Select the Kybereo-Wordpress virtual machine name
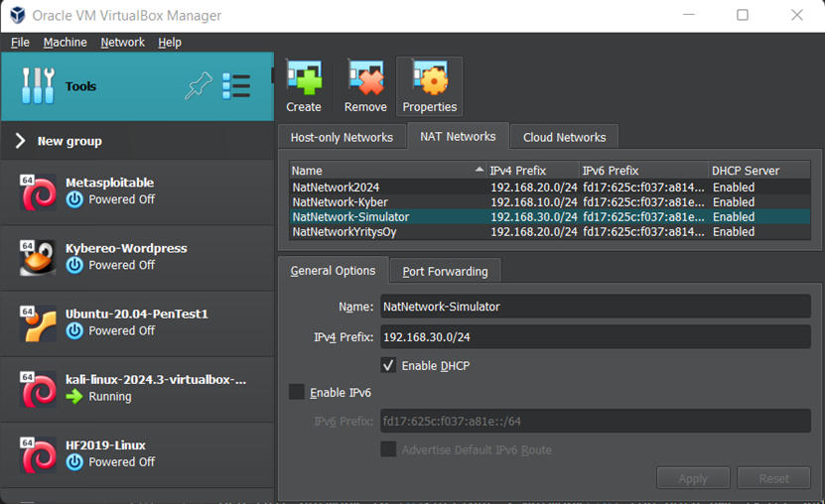This screenshot has height=504, width=825. coord(126,248)
